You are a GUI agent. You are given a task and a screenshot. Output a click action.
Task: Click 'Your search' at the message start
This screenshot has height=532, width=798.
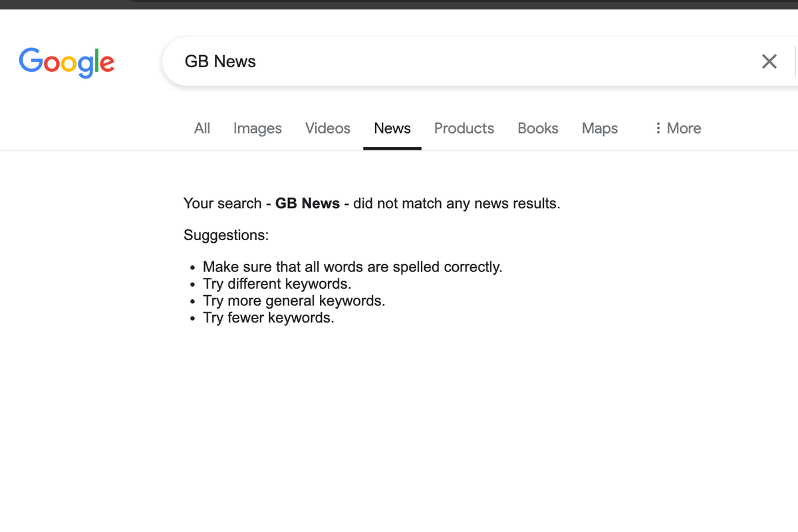click(222, 203)
